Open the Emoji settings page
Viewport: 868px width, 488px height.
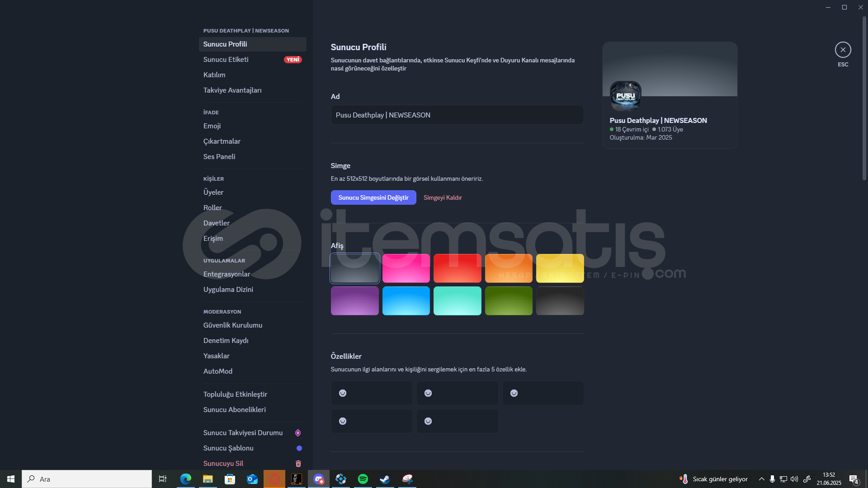[x=252, y=126]
